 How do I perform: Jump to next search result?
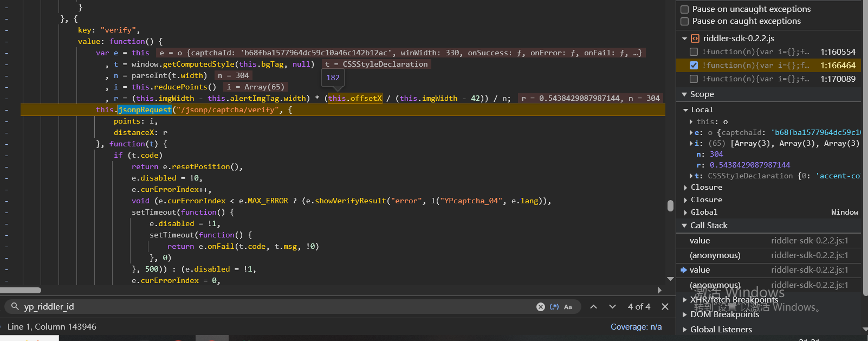click(612, 307)
